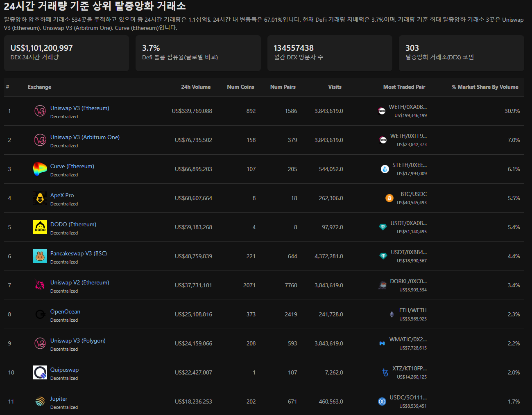Viewport: 532px width, 415px height.
Task: Sort by the # column header
Action: [x=7, y=87]
